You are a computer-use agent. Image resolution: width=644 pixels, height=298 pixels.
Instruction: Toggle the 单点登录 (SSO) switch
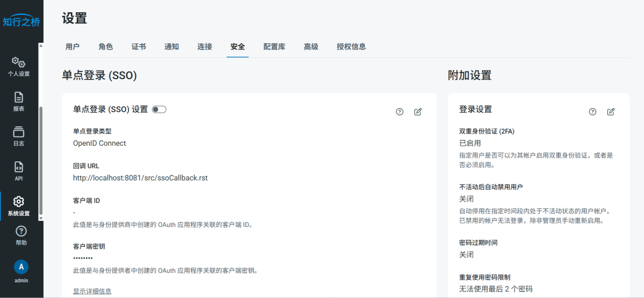point(159,110)
